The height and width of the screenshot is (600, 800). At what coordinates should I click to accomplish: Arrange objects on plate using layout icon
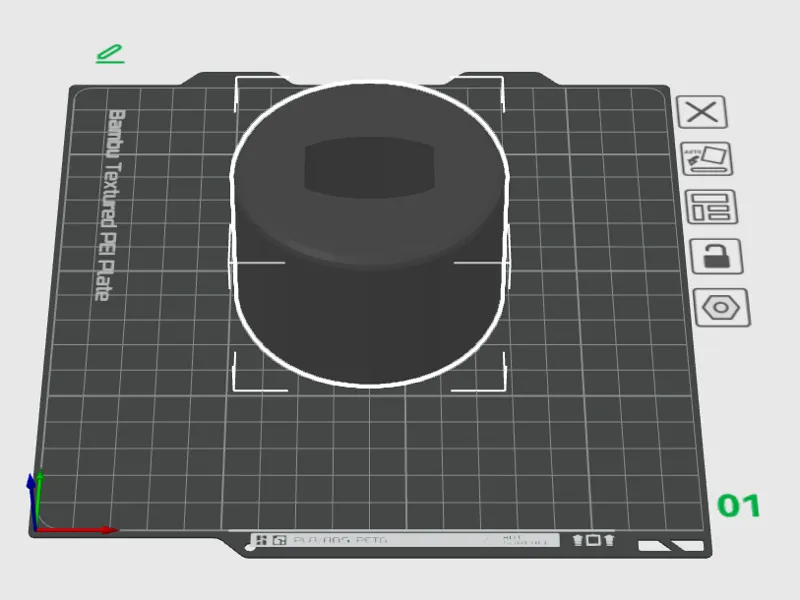click(x=712, y=207)
